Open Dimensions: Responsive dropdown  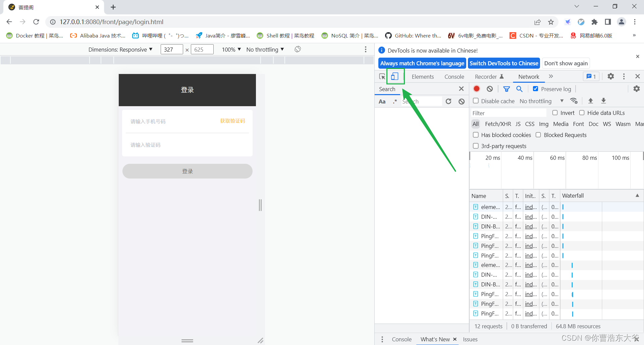tap(120, 50)
